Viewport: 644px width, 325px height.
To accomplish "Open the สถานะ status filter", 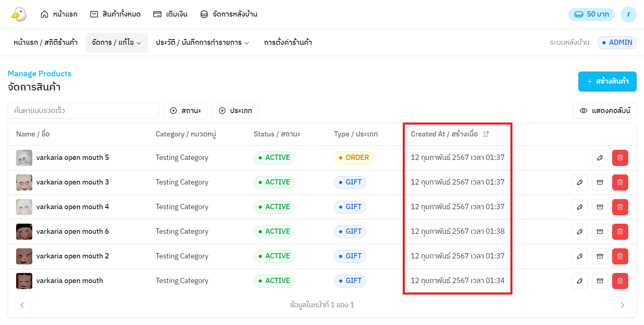I will coord(185,111).
